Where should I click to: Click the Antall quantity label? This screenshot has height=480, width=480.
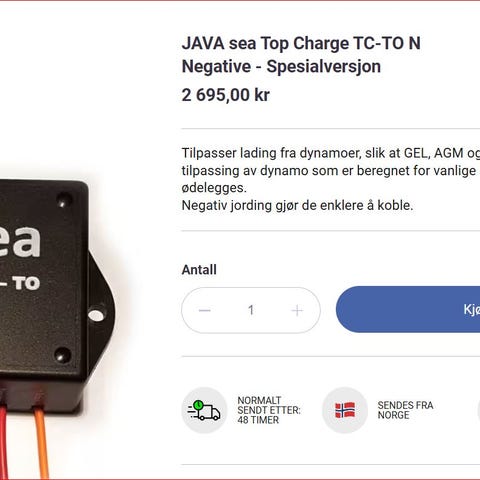[x=199, y=270]
